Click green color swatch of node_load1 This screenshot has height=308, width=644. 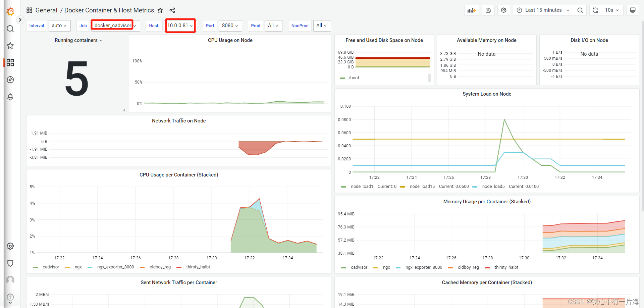343,187
